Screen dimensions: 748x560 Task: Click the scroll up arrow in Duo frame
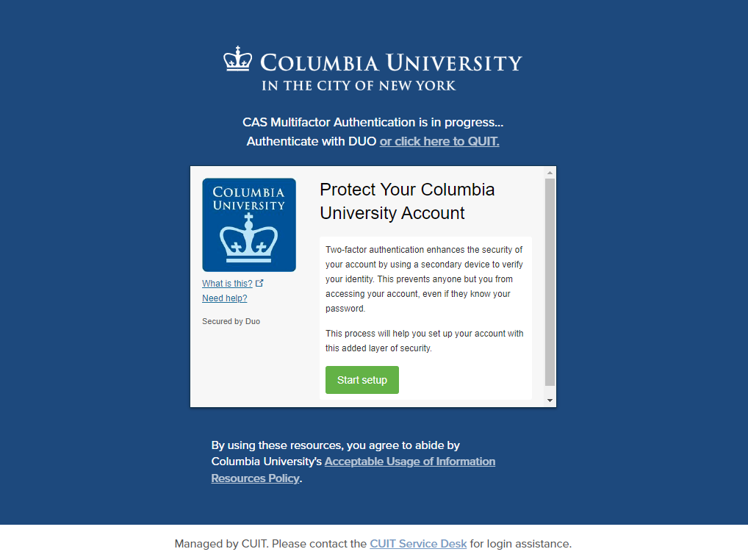(550, 173)
